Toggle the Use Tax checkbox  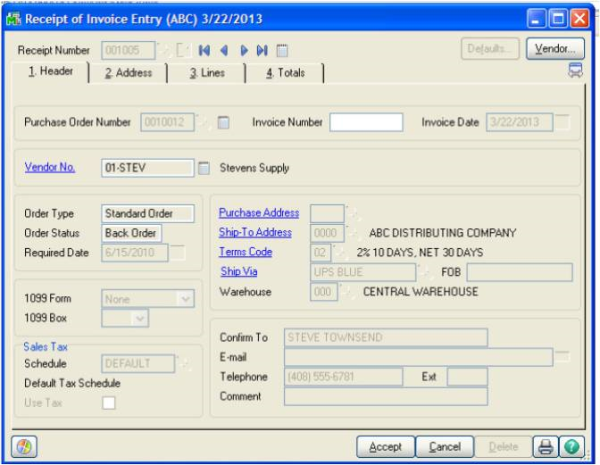click(x=108, y=402)
